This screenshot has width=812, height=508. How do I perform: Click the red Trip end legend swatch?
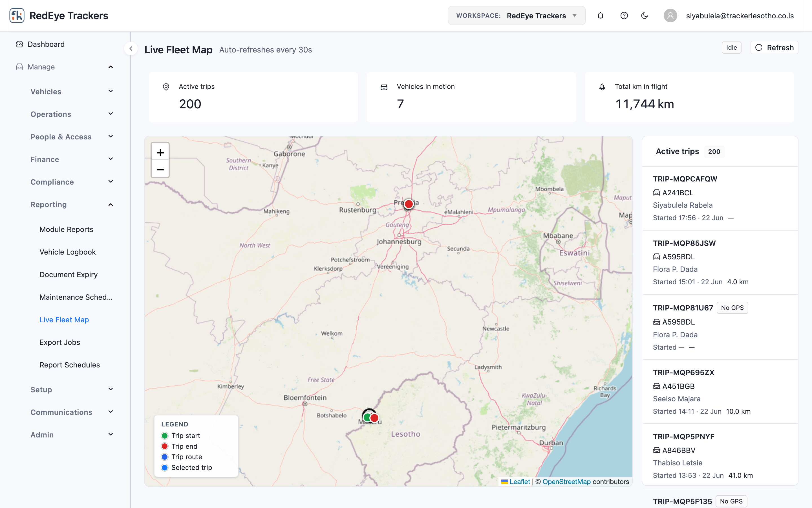164,446
